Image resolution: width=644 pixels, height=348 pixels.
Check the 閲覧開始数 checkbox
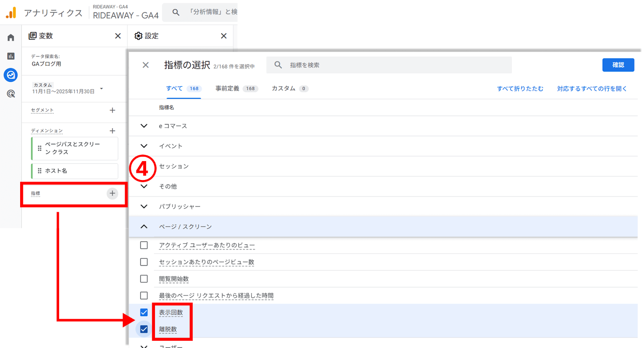[x=144, y=279]
